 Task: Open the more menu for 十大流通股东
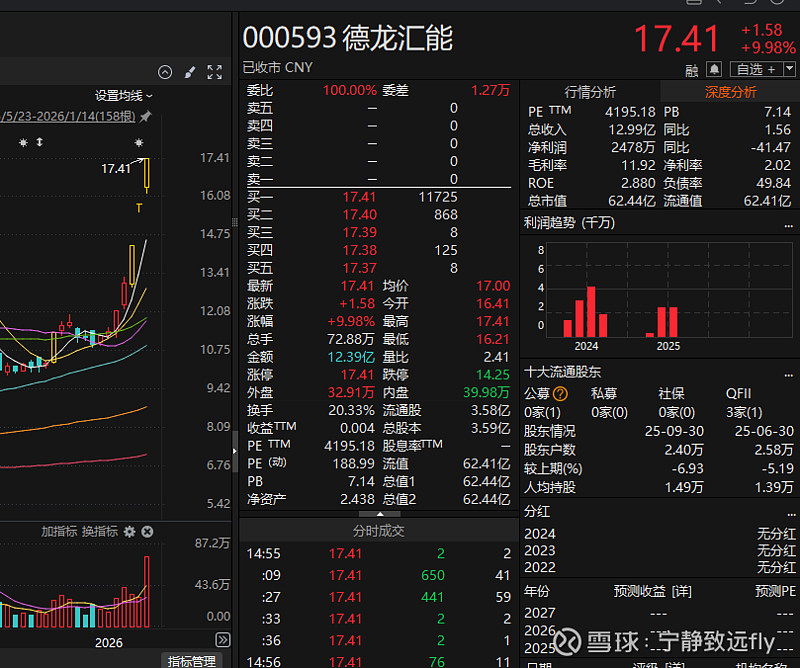(789, 375)
